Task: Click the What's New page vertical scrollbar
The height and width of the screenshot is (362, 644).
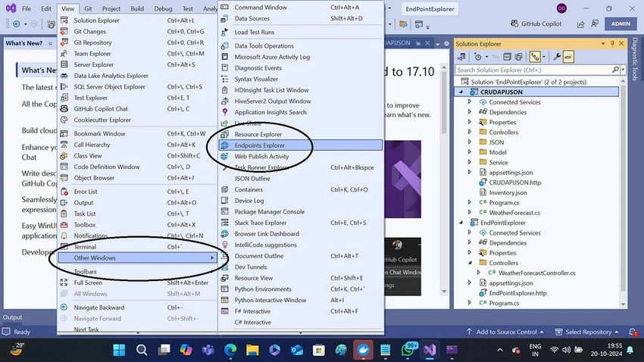Action: pos(444,179)
